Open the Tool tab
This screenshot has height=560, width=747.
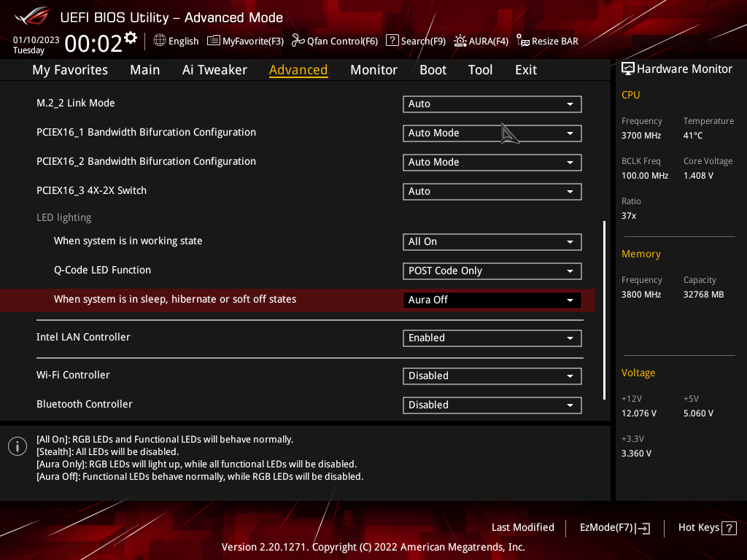tap(480, 70)
